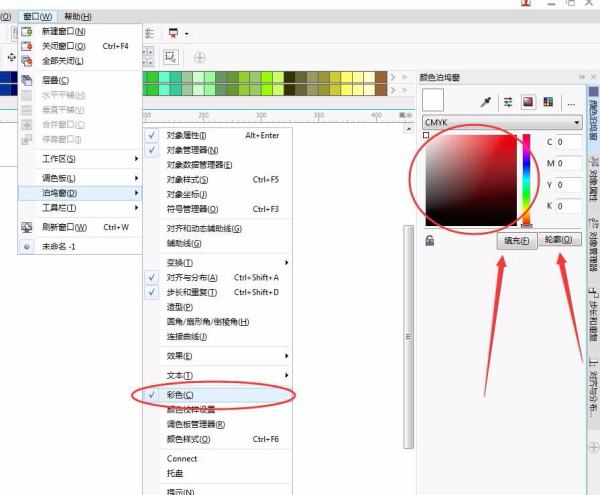This screenshot has width=600, height=495.
Task: Click the 轮廓 outline button
Action: [559, 239]
